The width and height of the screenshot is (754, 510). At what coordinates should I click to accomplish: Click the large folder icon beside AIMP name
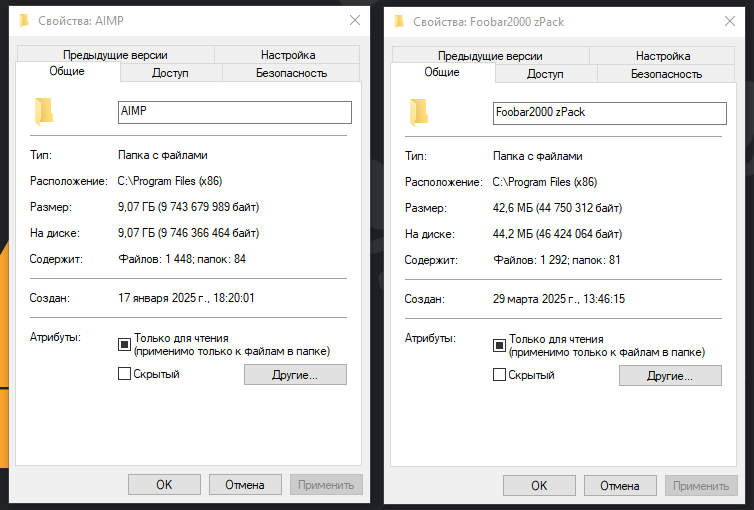[x=44, y=111]
